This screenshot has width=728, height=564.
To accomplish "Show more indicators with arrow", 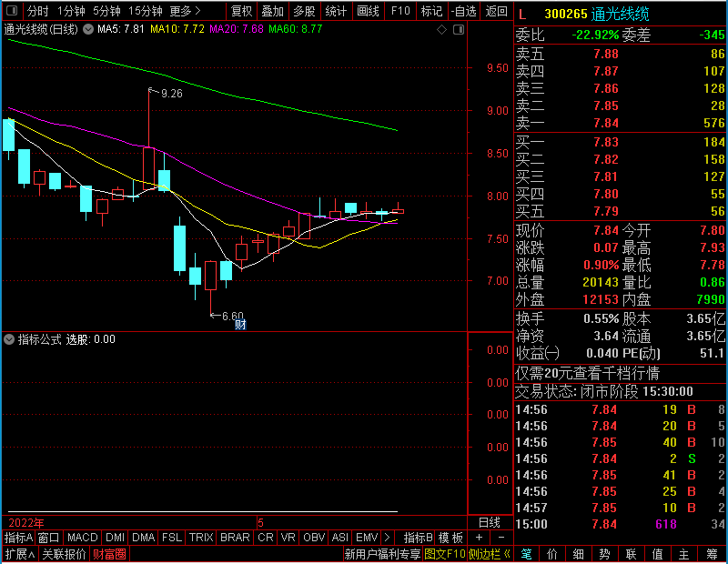I will [388, 538].
